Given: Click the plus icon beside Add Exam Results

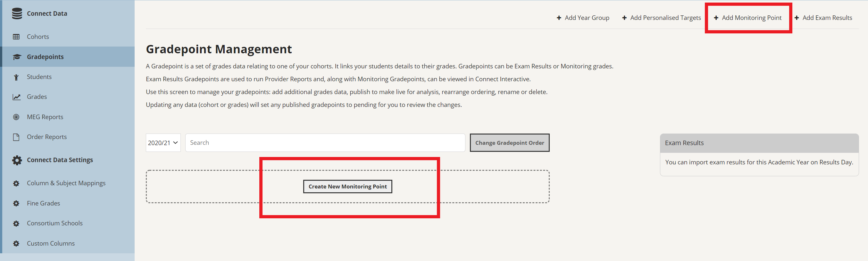Looking at the screenshot, I should [x=797, y=18].
